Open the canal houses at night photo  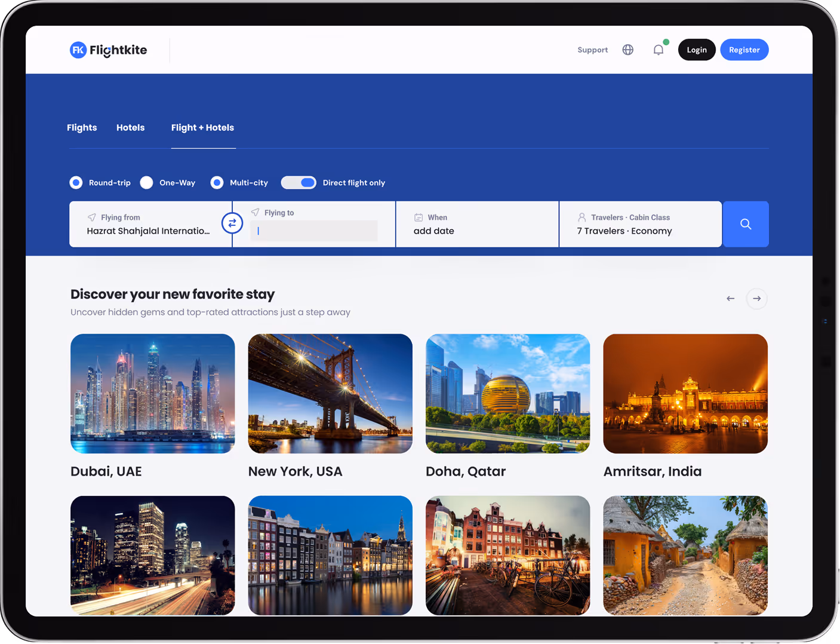coord(330,556)
